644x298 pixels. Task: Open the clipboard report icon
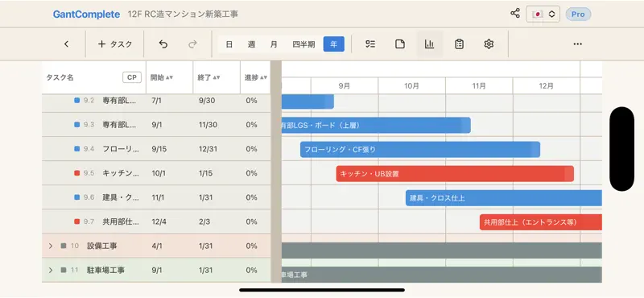click(x=459, y=44)
